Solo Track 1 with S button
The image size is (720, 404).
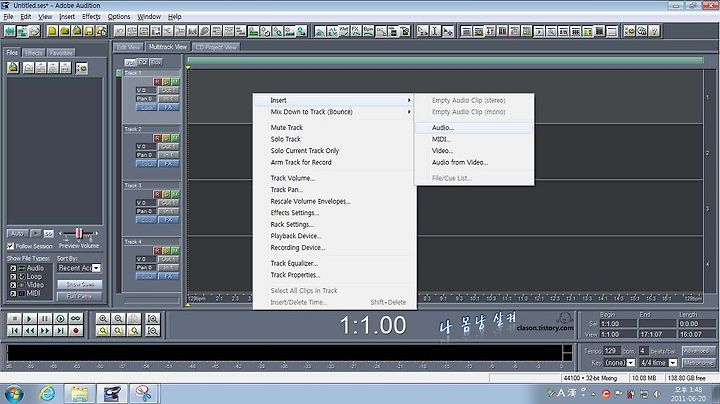click(x=166, y=82)
